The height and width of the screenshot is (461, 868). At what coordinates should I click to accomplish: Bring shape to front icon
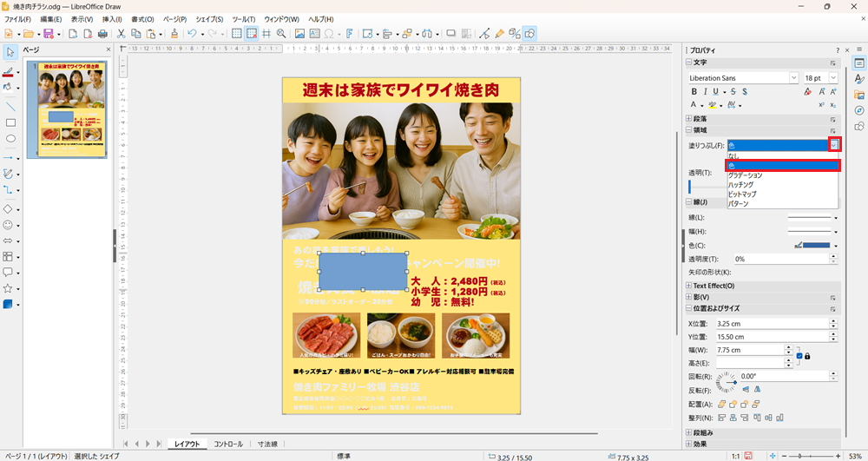click(722, 404)
